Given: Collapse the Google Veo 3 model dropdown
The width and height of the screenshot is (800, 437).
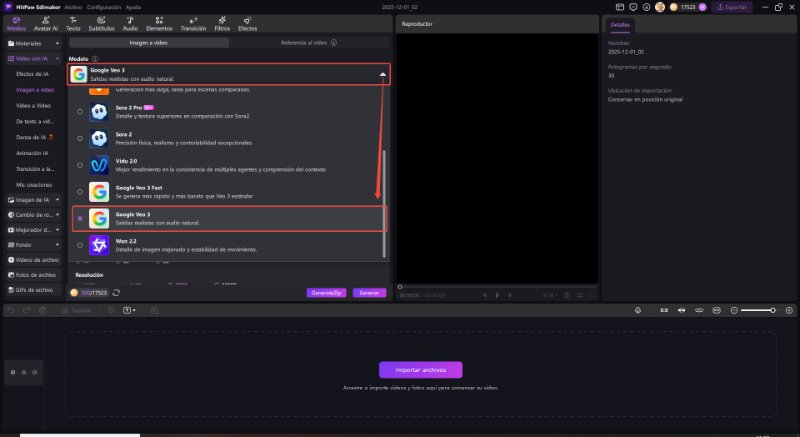Looking at the screenshot, I should click(381, 74).
